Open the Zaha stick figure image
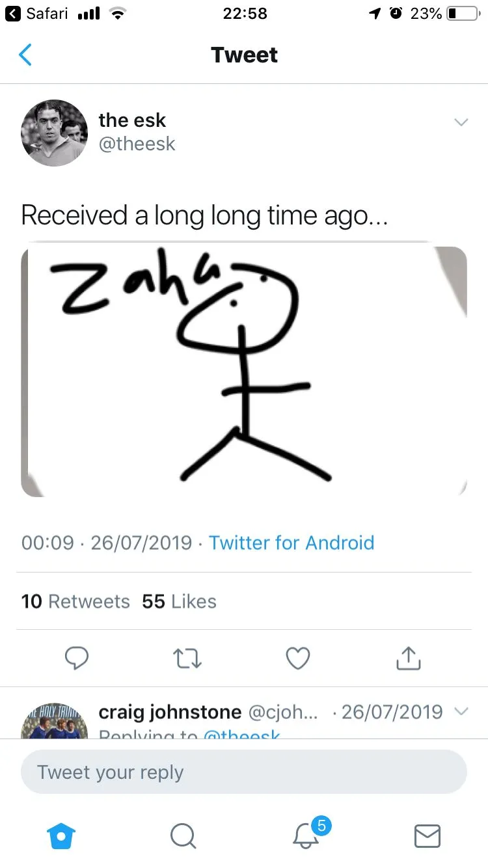The width and height of the screenshot is (488, 868). [x=244, y=372]
